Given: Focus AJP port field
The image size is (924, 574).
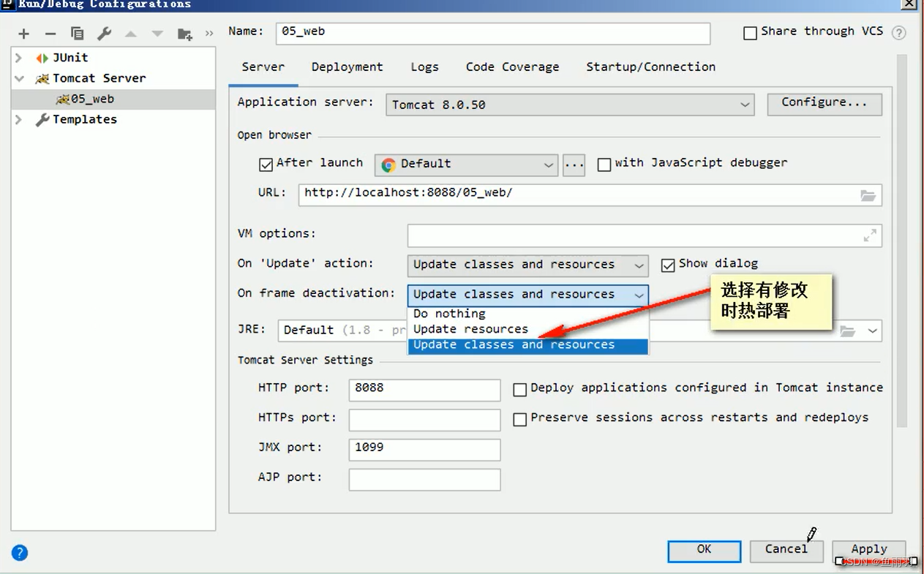Looking at the screenshot, I should click(x=424, y=479).
